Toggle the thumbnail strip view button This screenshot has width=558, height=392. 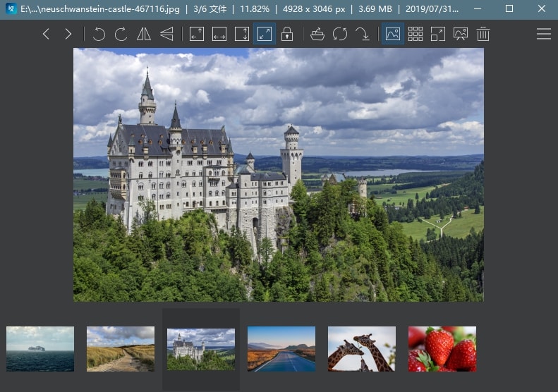click(393, 34)
